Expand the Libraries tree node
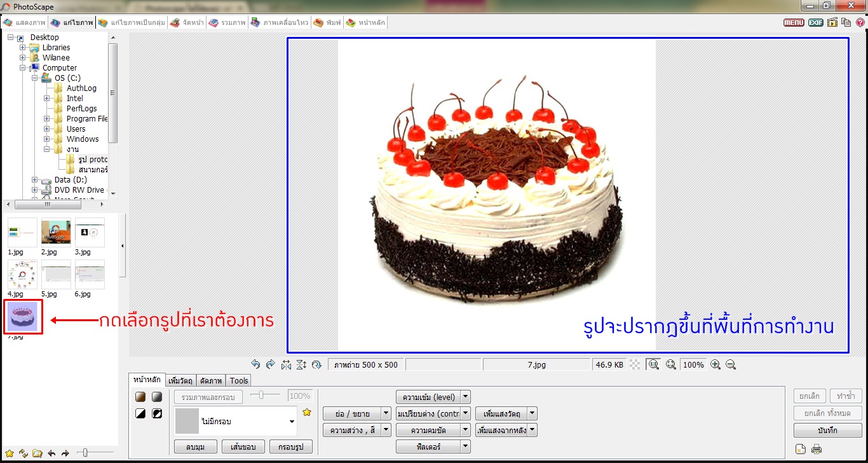Screen dimensions: 868x463 pyautogui.click(x=23, y=48)
